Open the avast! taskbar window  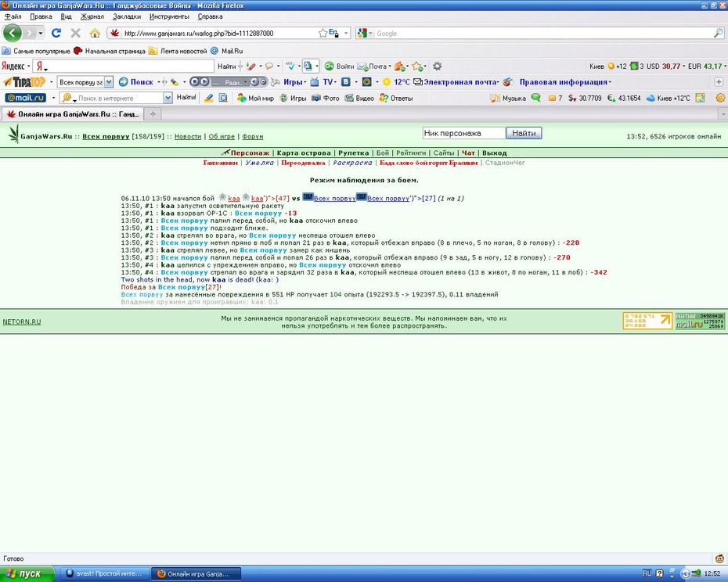105,573
